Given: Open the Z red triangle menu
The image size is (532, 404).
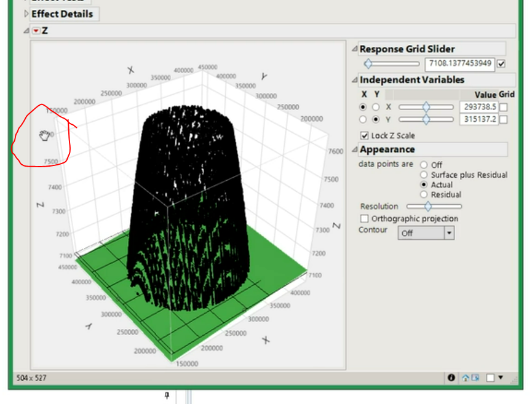Looking at the screenshot, I should click(x=36, y=31).
